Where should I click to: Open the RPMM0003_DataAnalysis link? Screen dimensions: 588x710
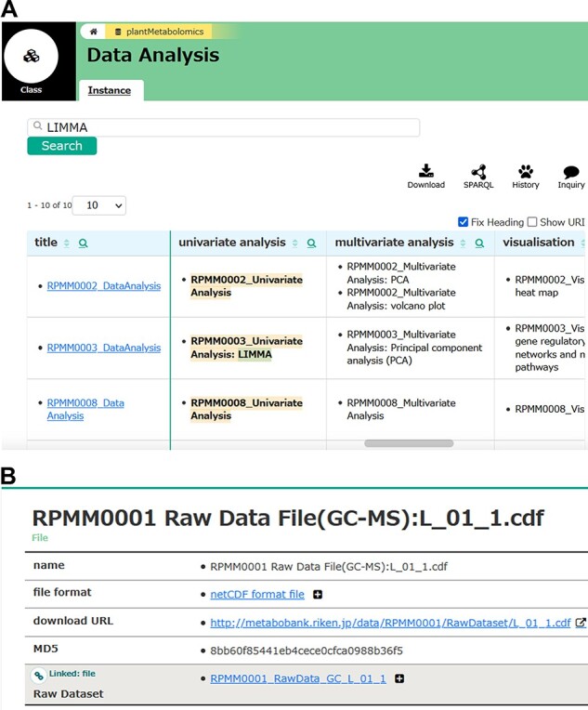coord(104,348)
